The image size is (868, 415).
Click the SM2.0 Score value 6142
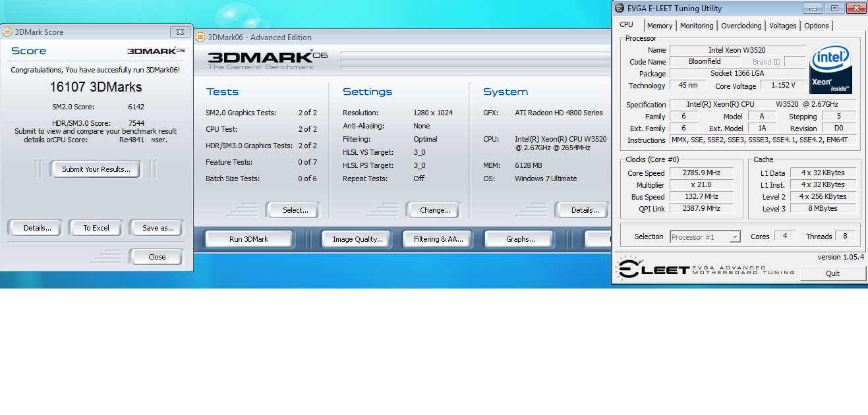coord(136,107)
